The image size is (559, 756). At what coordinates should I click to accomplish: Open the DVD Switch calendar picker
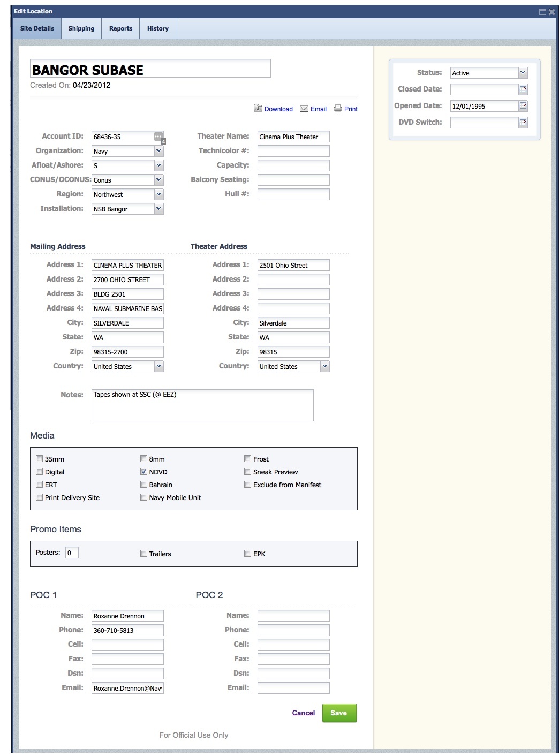(523, 123)
